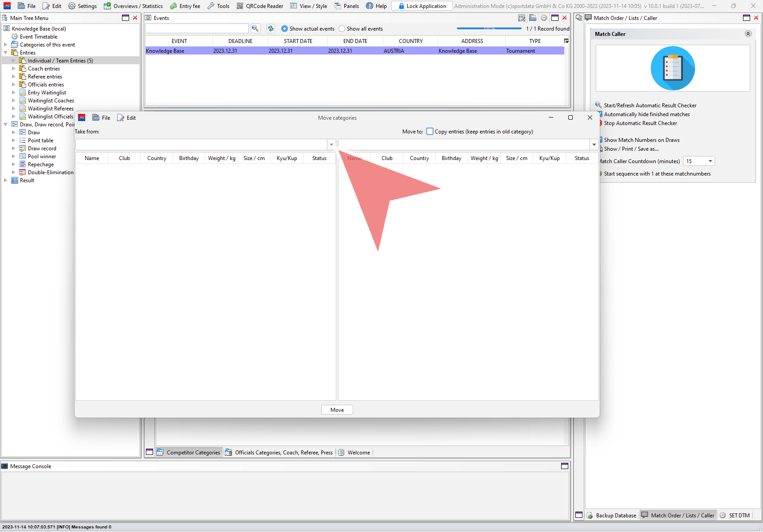The width and height of the screenshot is (763, 532).
Task: Click the events search input field
Action: click(197, 28)
